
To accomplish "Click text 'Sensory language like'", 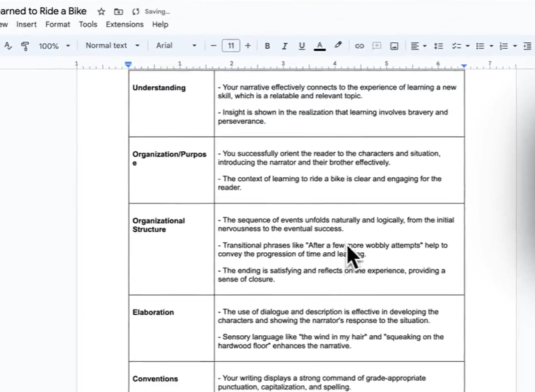I will coord(259,337).
